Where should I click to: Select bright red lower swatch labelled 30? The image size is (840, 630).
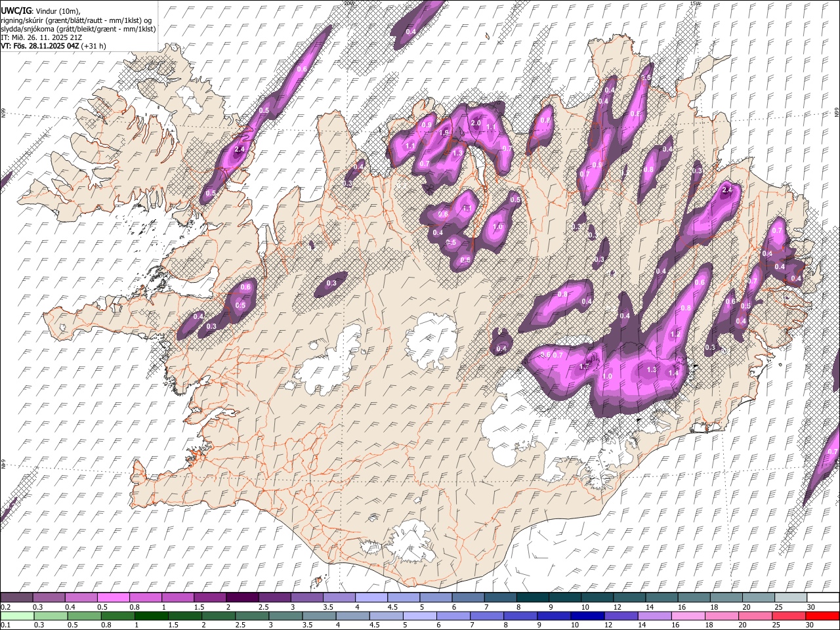pos(823,616)
